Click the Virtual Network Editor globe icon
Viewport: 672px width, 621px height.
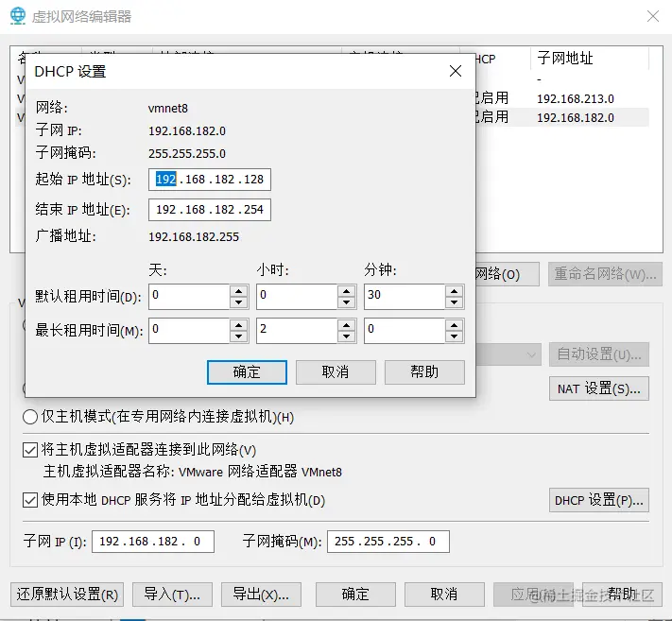(18, 16)
